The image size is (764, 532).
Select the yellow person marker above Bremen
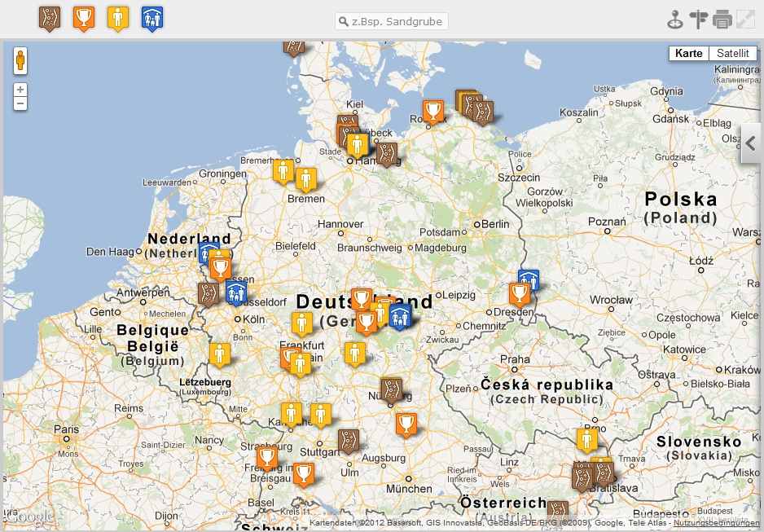(x=306, y=179)
